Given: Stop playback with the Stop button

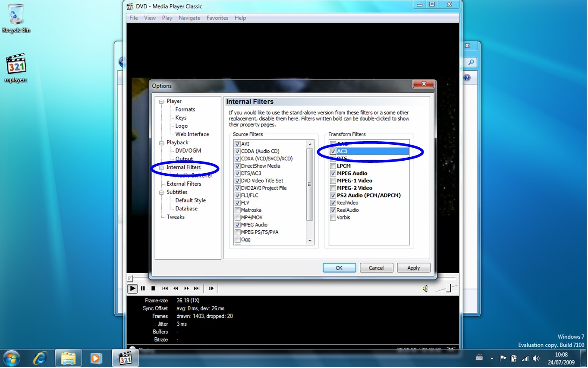Looking at the screenshot, I should click(153, 289).
